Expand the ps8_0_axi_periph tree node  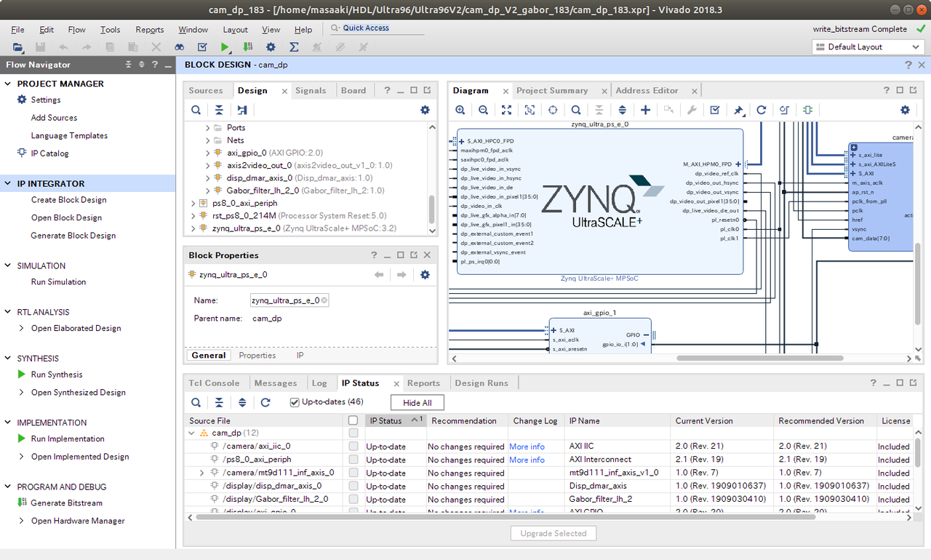point(193,204)
